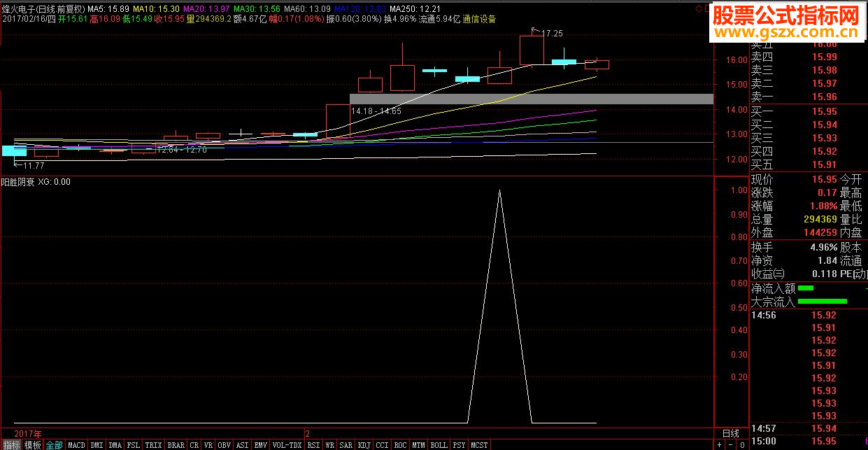This screenshot has height=450, width=868.
Task: Select the 全部 indicator category tab
Action: coord(55,445)
